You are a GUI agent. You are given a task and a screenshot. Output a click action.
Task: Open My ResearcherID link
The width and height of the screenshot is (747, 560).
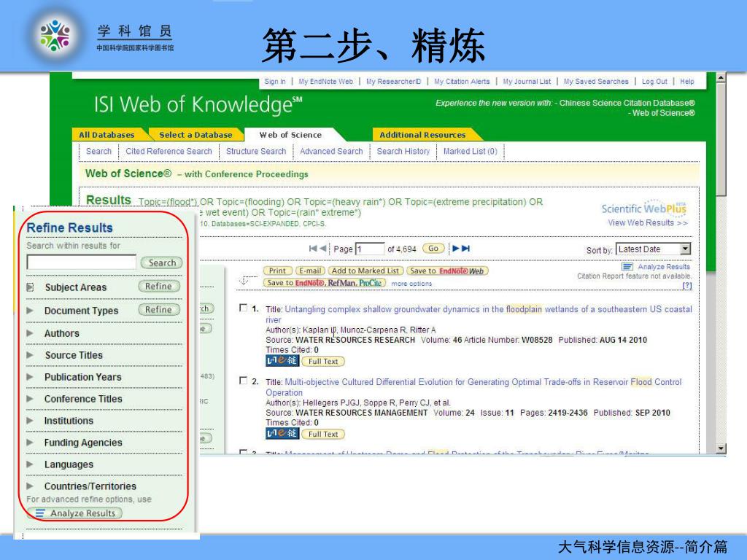pos(393,82)
